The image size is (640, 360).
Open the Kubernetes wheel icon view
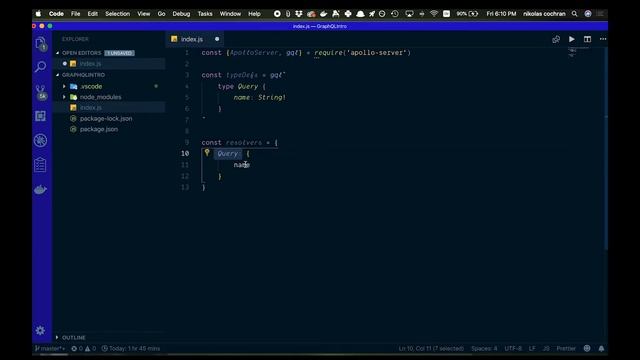point(40,140)
